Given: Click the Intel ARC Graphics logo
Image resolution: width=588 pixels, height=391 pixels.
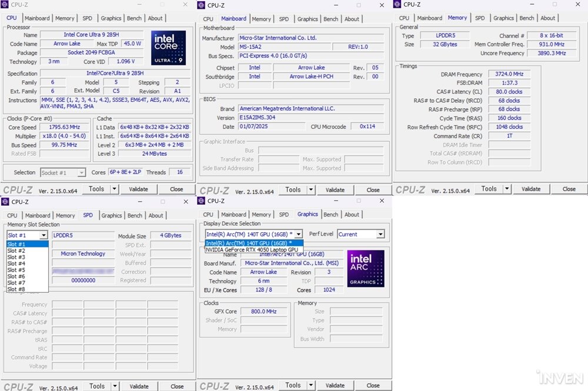Looking at the screenshot, I should [366, 269].
